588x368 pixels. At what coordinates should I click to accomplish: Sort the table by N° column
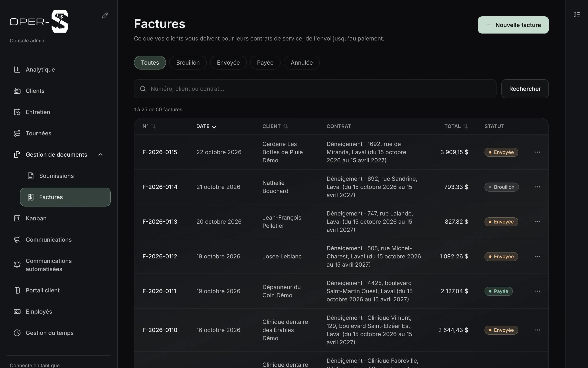tap(149, 126)
